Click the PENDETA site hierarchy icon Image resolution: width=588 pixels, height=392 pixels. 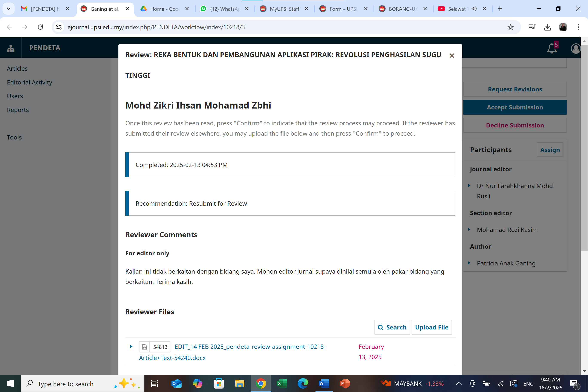(x=11, y=48)
